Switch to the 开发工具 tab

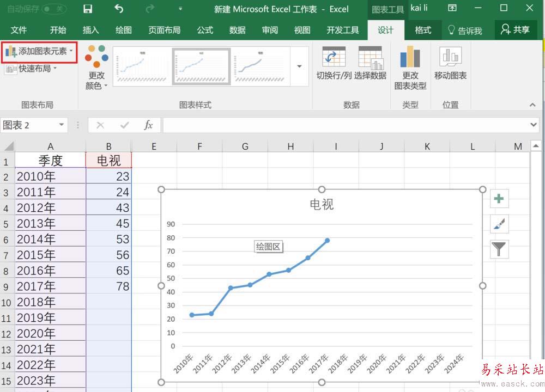[x=343, y=30]
